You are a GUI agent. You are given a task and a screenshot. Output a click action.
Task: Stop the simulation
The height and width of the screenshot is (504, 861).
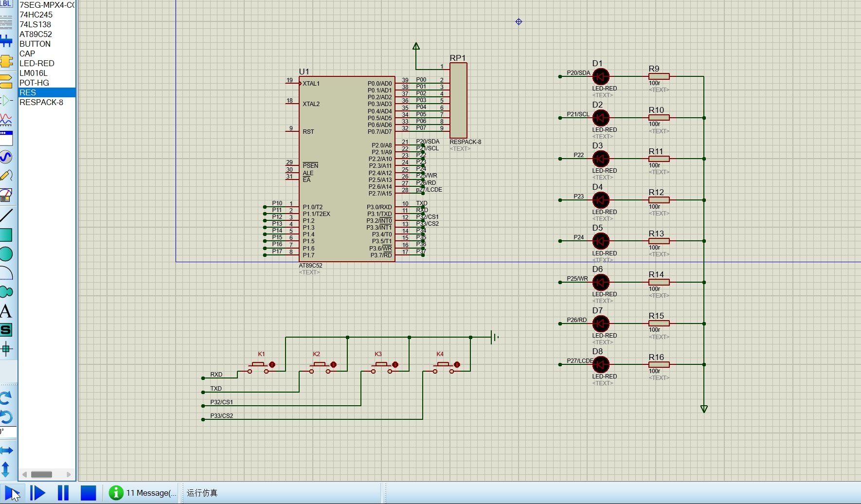tap(88, 493)
